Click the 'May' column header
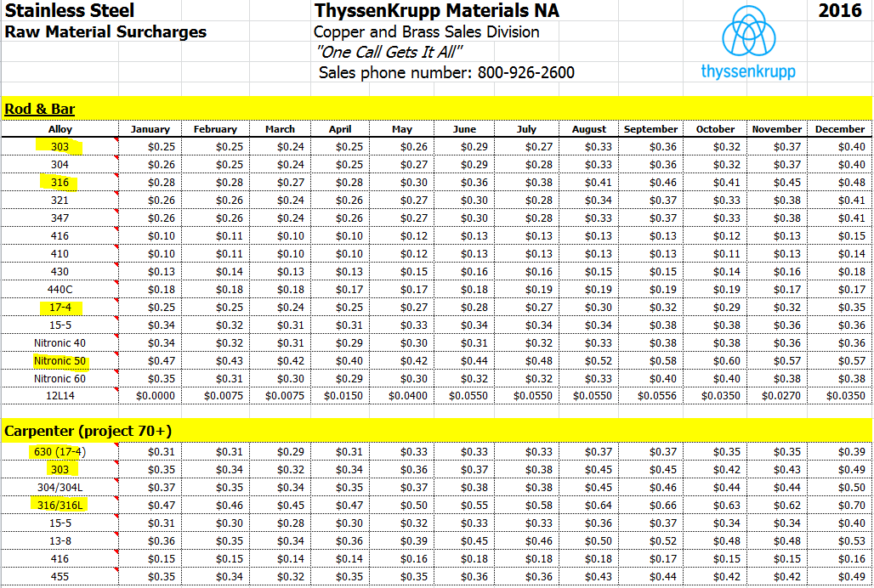This screenshot has width=874, height=588. click(x=402, y=128)
